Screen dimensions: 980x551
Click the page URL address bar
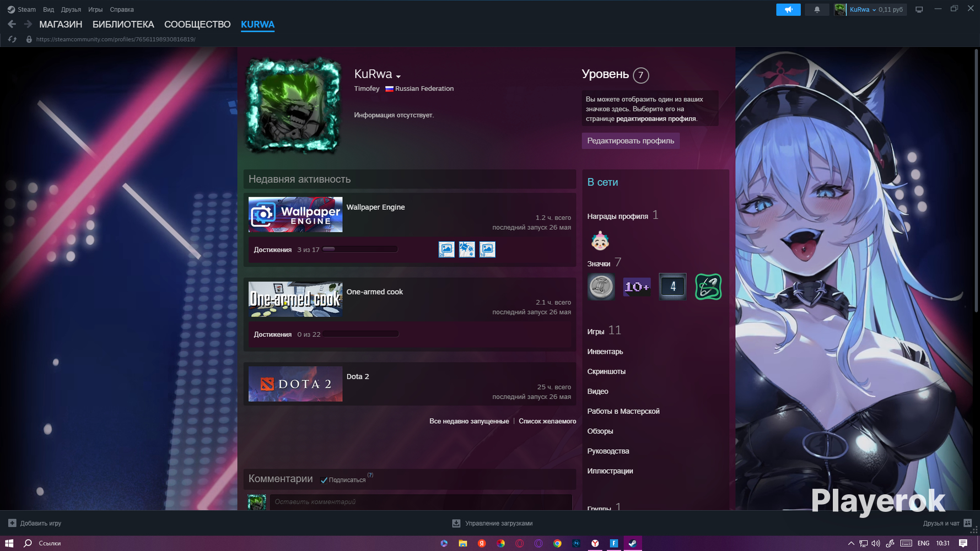[116, 40]
